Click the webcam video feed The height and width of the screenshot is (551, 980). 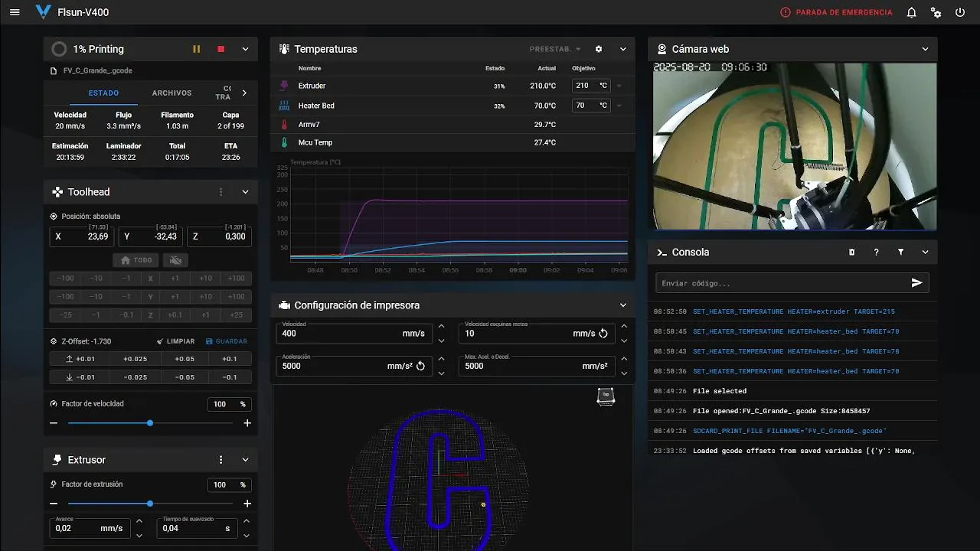click(795, 145)
